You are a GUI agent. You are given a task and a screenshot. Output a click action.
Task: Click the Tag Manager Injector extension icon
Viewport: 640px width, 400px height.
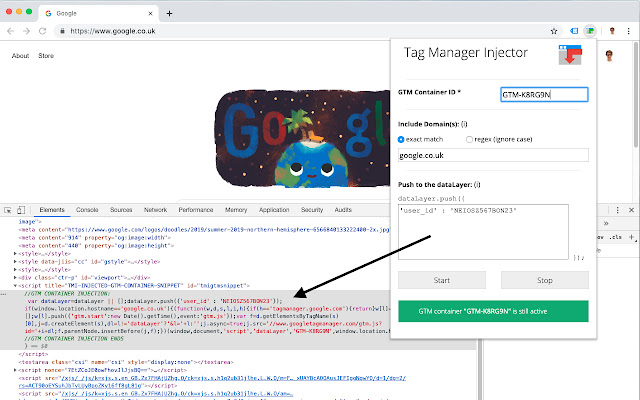pos(591,32)
